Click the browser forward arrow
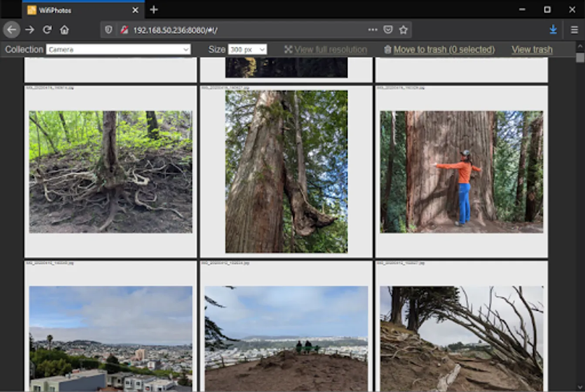 point(30,30)
